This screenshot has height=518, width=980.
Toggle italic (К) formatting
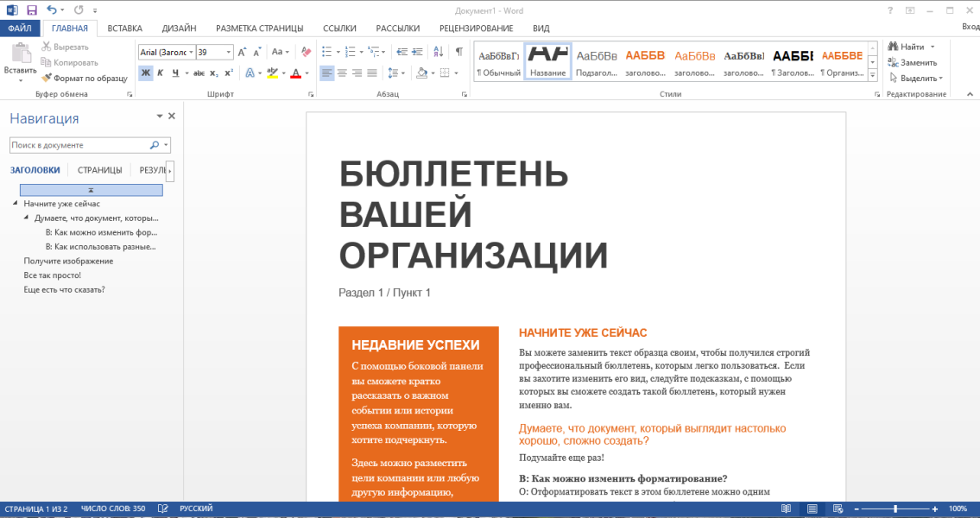point(161,73)
